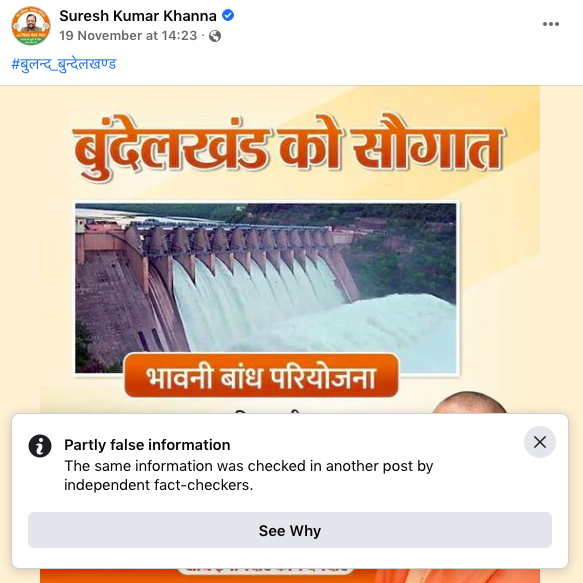The image size is (583, 583).
Task: Click the fact-checkers explanation text
Action: [249, 476]
